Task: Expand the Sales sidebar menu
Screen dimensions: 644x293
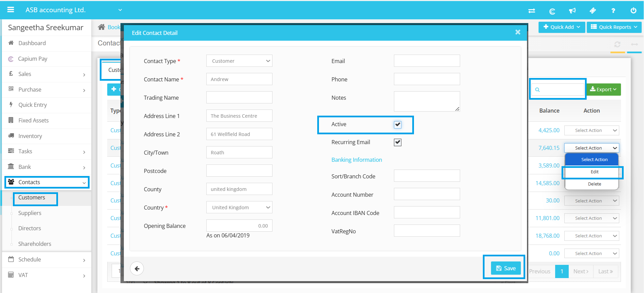Action: (47, 74)
